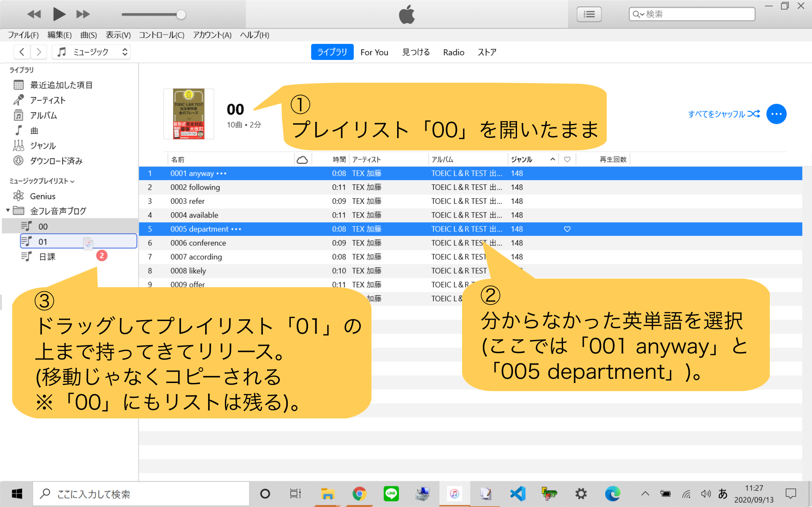This screenshot has height=507, width=812.
Task: Switch to the Radio tab
Action: tap(454, 52)
